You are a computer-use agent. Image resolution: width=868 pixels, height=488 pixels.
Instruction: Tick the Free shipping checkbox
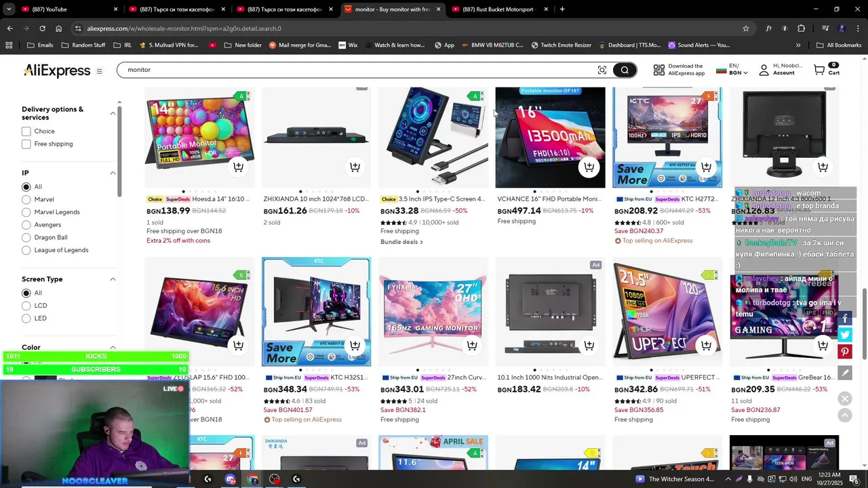[26, 144]
